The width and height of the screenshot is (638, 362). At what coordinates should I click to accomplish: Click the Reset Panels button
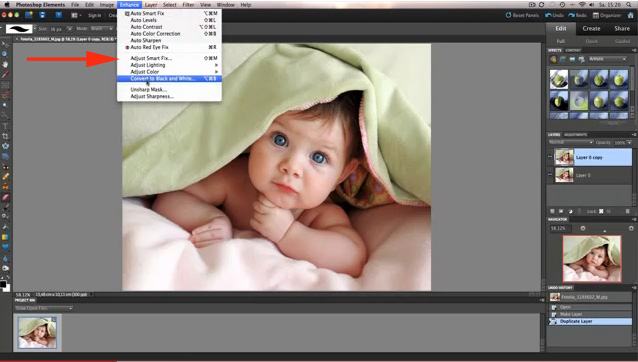pyautogui.click(x=522, y=15)
